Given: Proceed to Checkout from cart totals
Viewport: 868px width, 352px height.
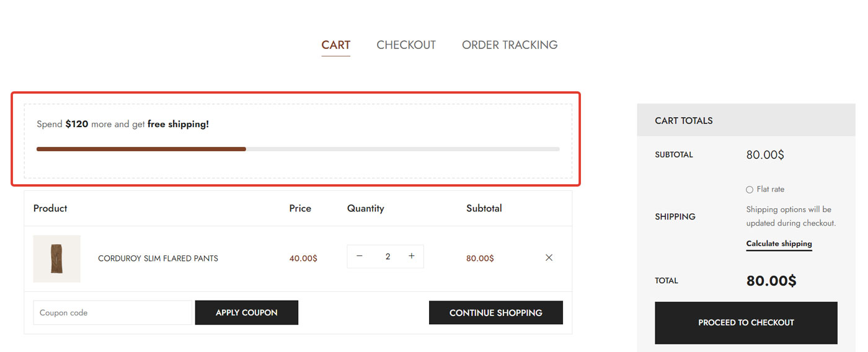Looking at the screenshot, I should pyautogui.click(x=746, y=322).
